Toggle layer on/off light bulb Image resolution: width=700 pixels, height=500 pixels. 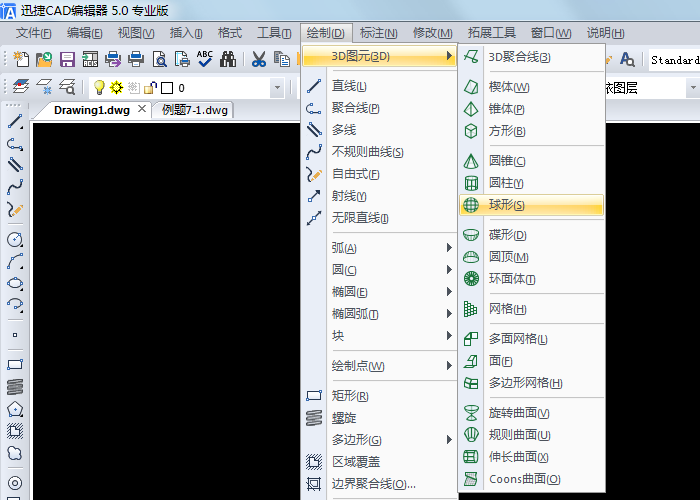pyautogui.click(x=99, y=87)
